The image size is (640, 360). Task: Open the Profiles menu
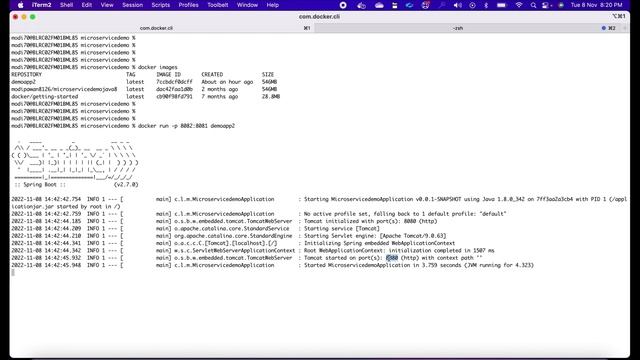pyautogui.click(x=188, y=5)
